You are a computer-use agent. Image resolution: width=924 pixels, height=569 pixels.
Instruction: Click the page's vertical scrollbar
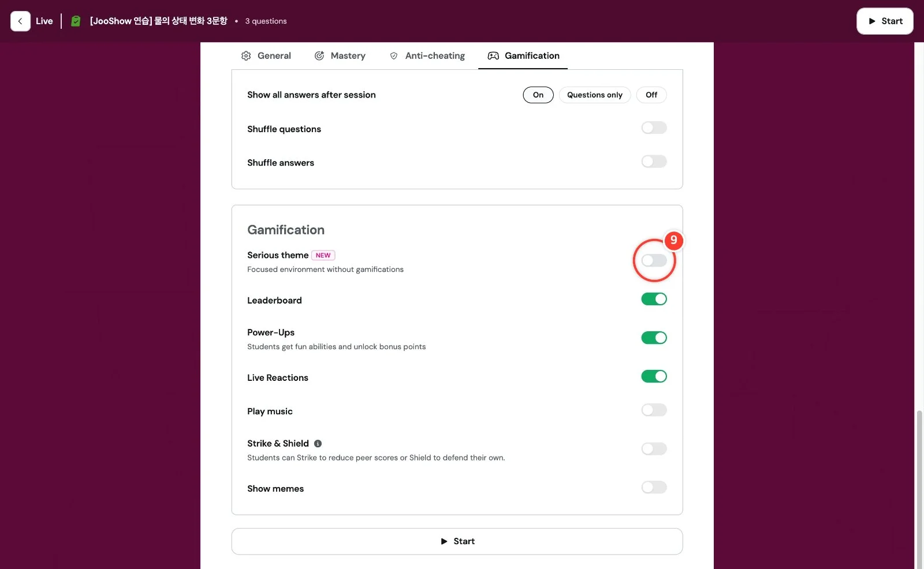coord(919,489)
